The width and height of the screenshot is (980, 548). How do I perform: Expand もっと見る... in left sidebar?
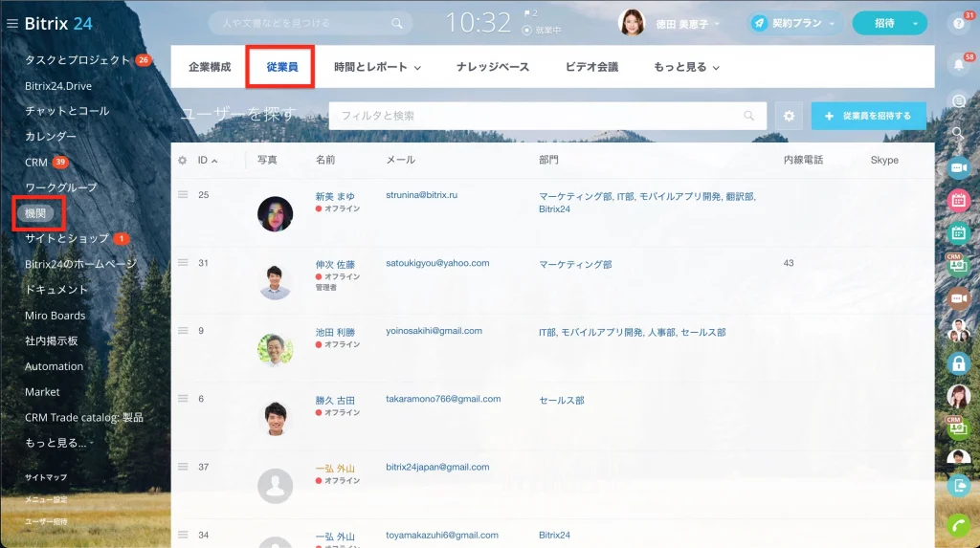coord(58,443)
